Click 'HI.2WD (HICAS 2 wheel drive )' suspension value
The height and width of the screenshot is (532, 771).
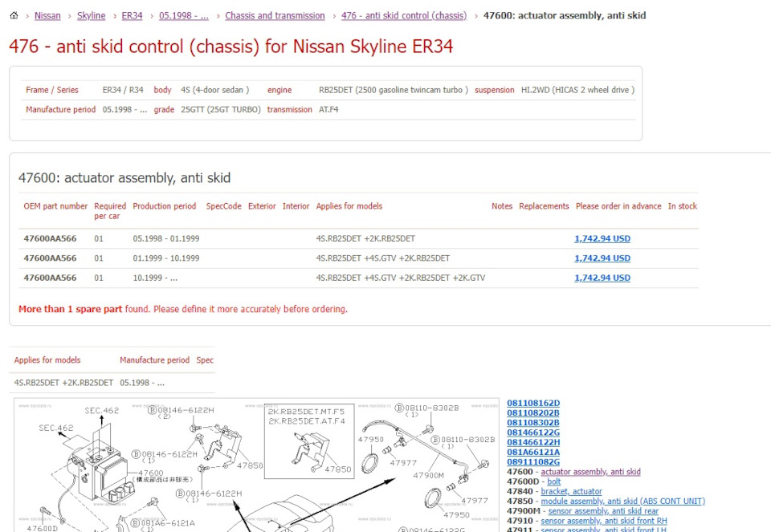[x=577, y=91]
